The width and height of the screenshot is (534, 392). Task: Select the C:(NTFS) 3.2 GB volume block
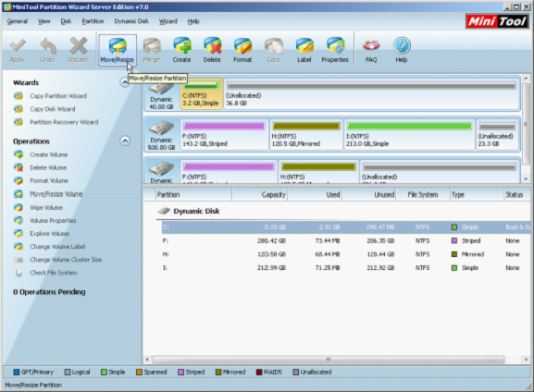tap(201, 94)
